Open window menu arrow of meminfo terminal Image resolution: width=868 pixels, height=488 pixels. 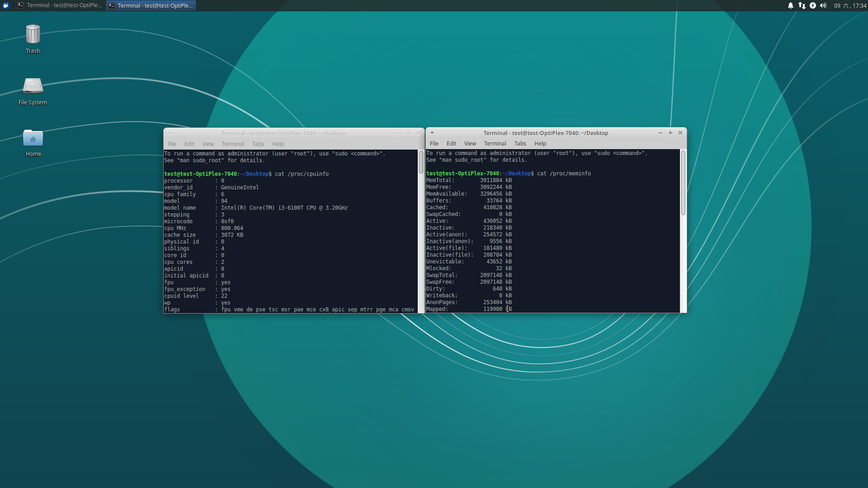[x=432, y=133]
